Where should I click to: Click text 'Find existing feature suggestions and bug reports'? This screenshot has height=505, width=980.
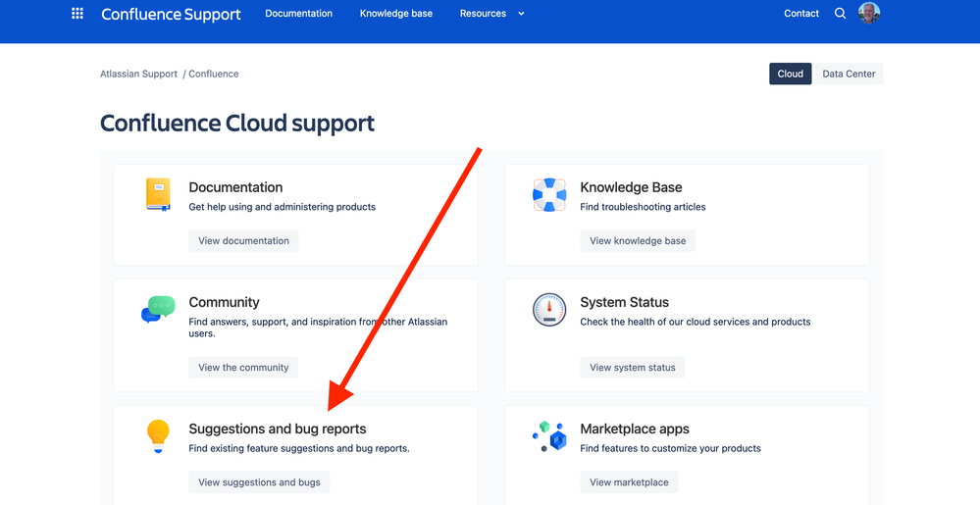(299, 449)
